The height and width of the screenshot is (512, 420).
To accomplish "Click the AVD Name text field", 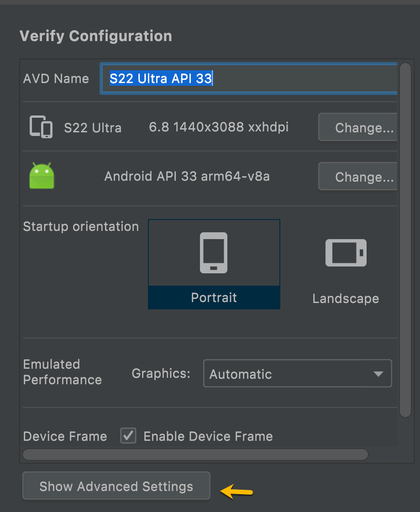I will pyautogui.click(x=249, y=78).
